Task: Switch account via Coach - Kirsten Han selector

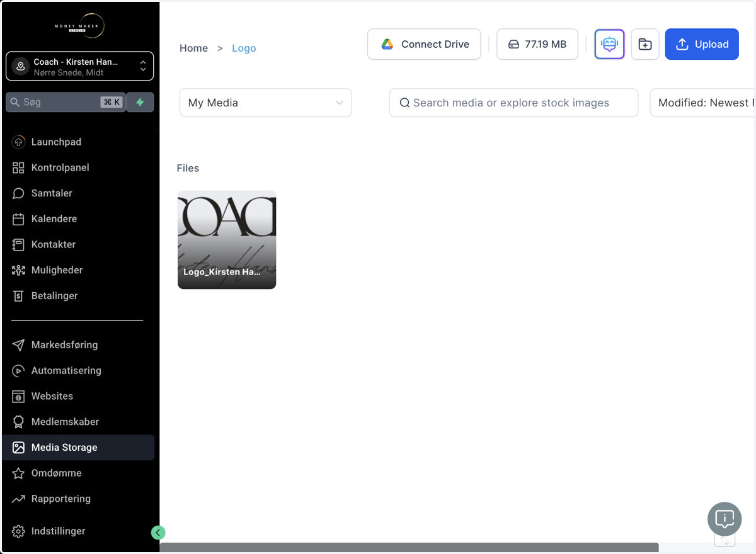Action: tap(80, 66)
